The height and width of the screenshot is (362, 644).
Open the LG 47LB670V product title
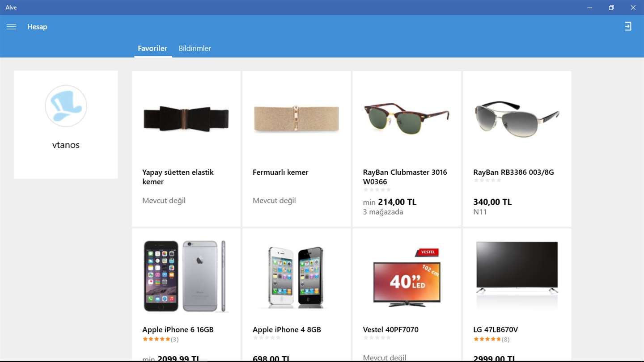click(x=496, y=330)
